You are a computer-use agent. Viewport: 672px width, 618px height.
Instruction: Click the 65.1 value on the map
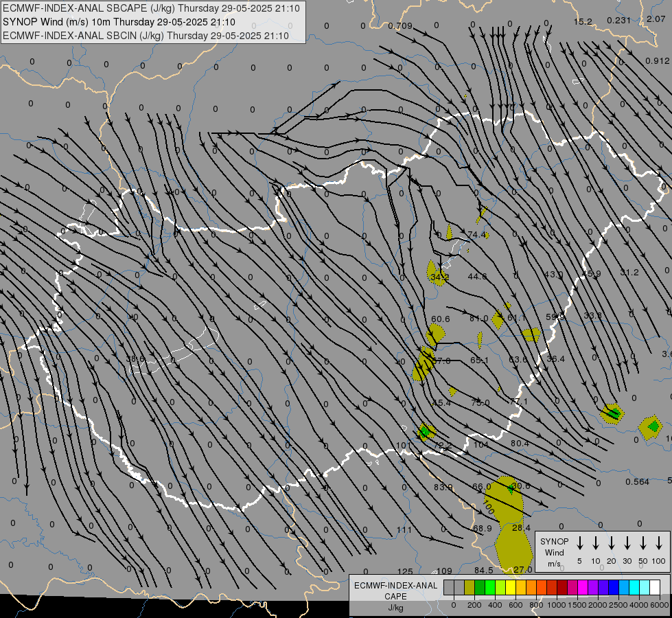click(x=479, y=360)
